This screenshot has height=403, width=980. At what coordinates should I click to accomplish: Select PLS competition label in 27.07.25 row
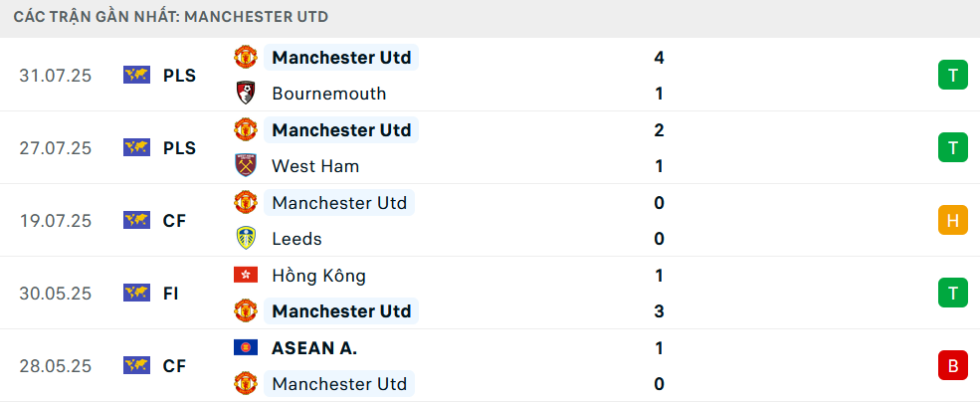(x=179, y=148)
